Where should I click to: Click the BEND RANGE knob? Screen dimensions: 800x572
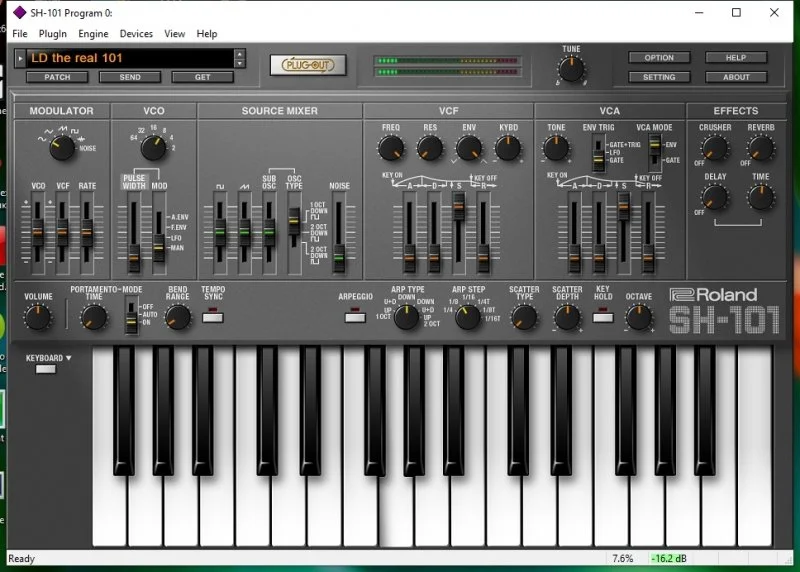(x=178, y=317)
